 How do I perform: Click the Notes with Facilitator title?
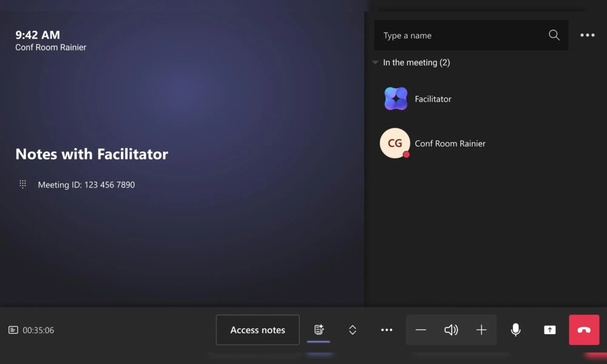92,154
